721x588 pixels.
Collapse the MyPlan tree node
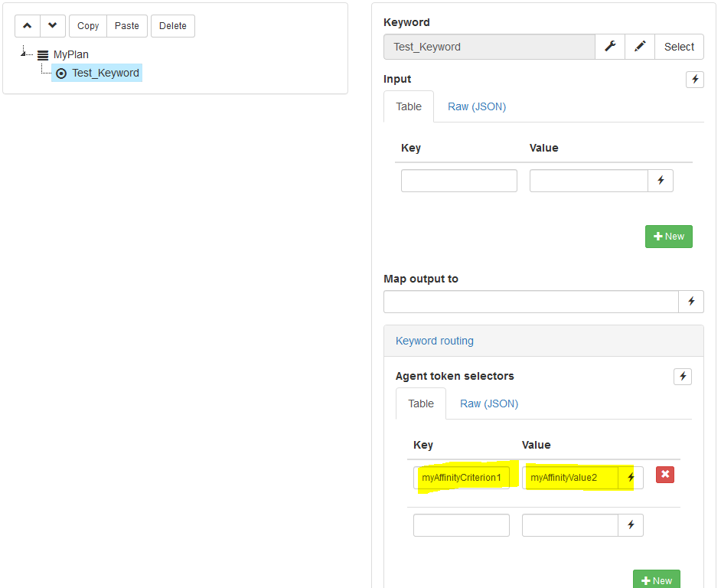(23, 54)
